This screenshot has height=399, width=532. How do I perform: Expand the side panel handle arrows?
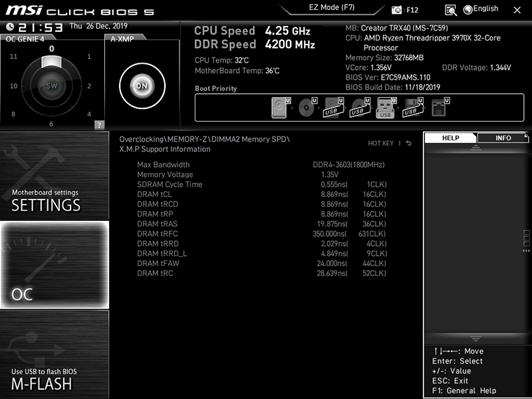[x=526, y=251]
